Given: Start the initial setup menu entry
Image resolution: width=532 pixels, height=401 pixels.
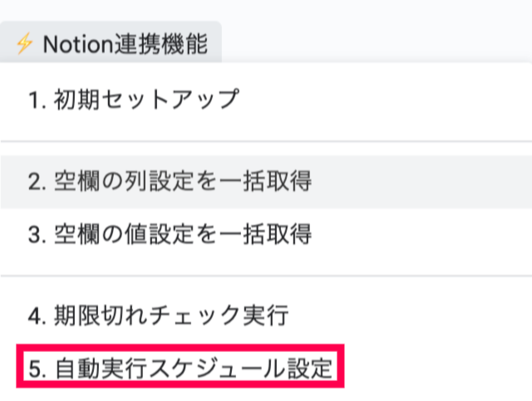Looking at the screenshot, I should tap(133, 100).
